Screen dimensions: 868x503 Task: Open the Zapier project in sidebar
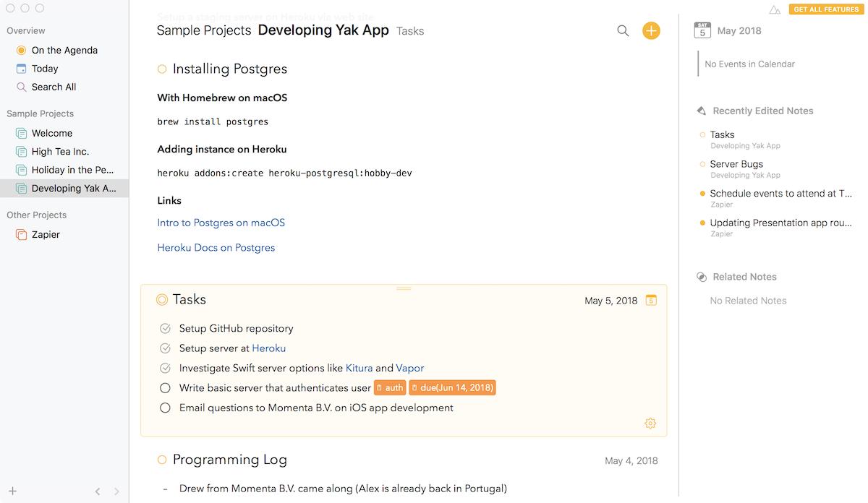[x=46, y=235]
